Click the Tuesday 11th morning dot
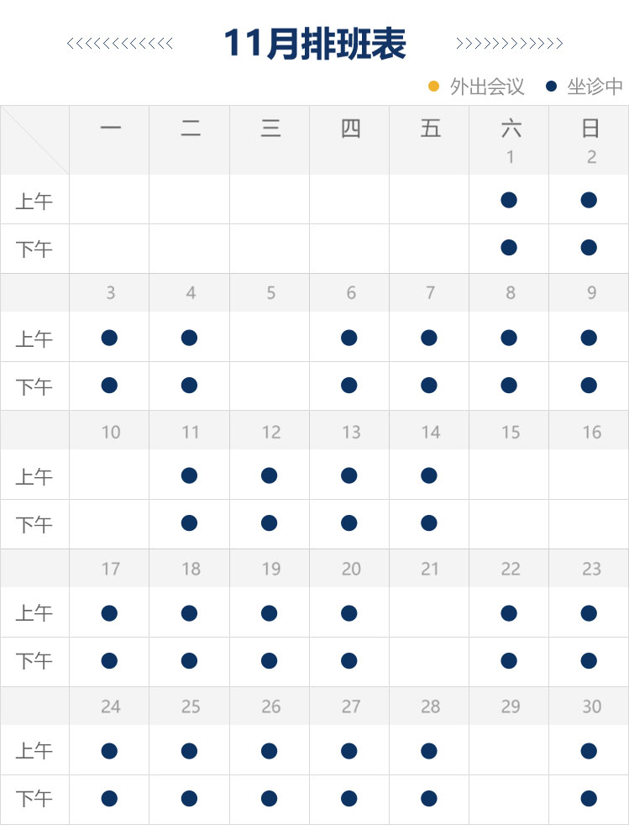This screenshot has width=629, height=840. coord(189,475)
